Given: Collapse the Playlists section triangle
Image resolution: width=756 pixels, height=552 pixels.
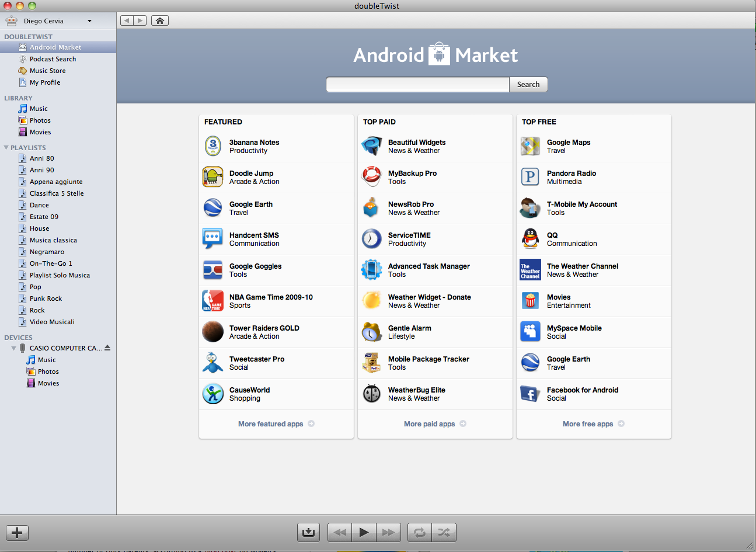Looking at the screenshot, I should click(x=6, y=148).
